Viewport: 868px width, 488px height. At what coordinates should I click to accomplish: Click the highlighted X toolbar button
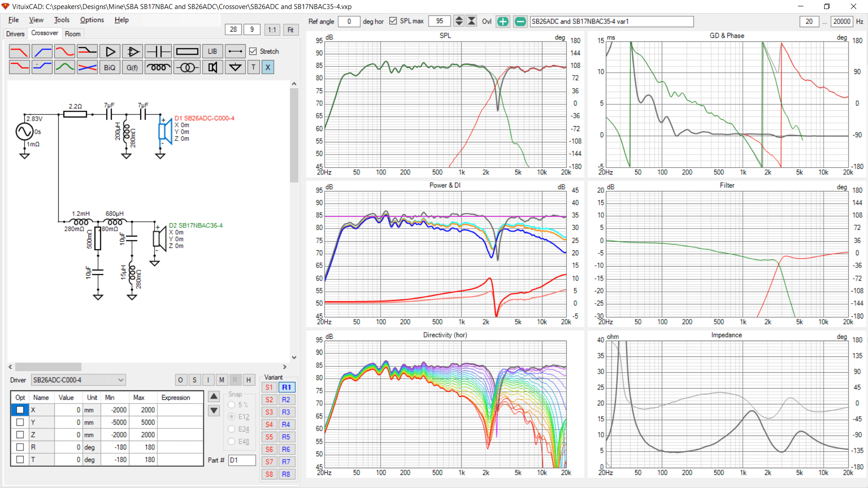click(x=268, y=67)
